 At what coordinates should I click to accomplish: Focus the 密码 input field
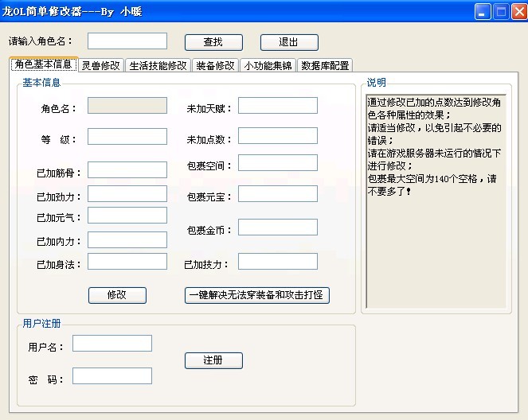point(112,375)
